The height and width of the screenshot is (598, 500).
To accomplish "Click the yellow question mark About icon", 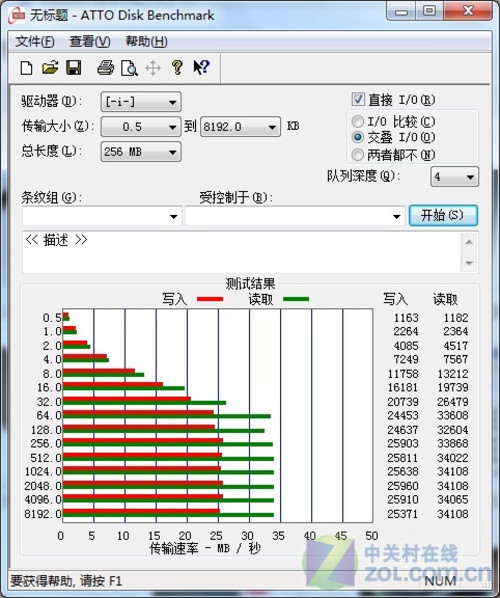I will point(177,68).
